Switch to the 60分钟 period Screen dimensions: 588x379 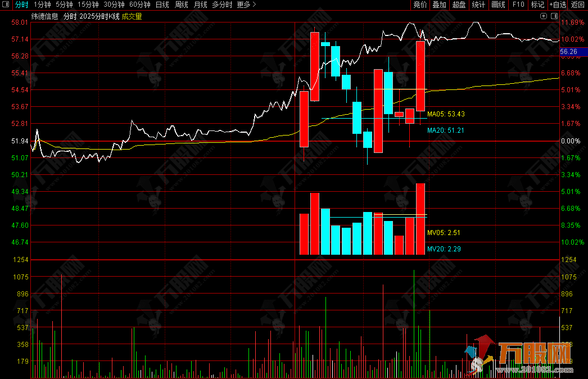point(140,4)
